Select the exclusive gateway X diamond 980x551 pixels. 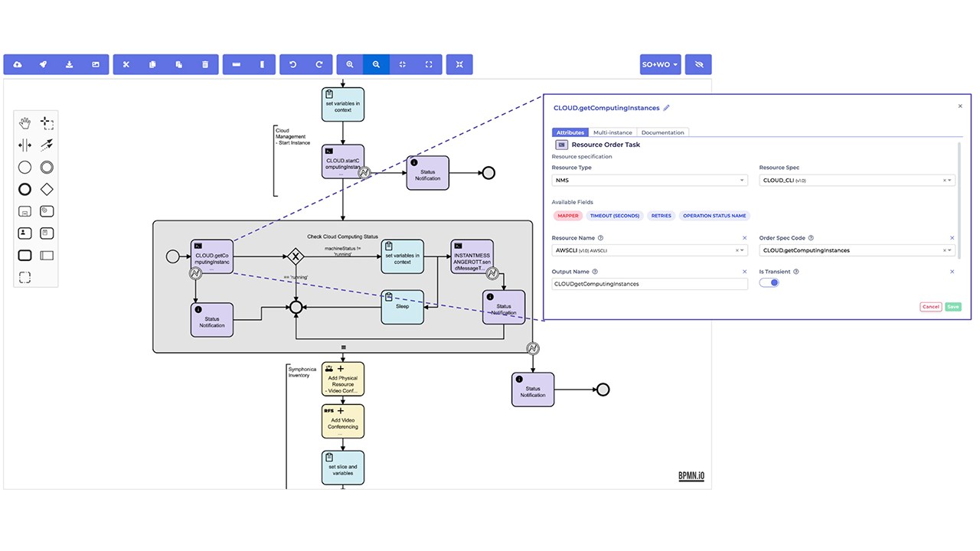tap(296, 256)
